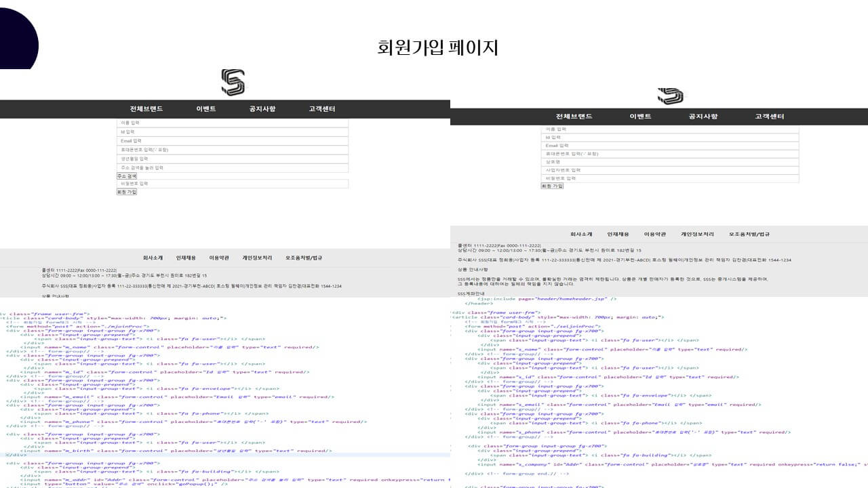Open 전체브랜드 menu on the left page
This screenshot has width=868, height=488.
pyautogui.click(x=146, y=109)
